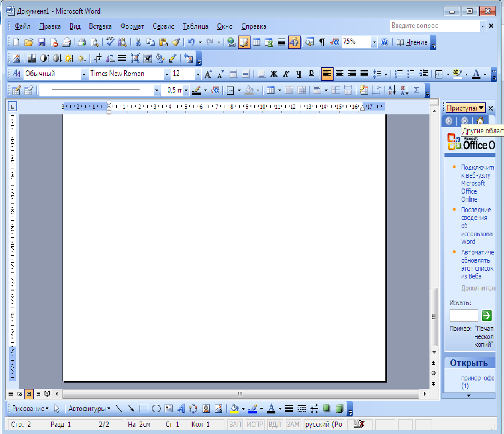Toggle bold formatting (Ж)

tap(274, 74)
